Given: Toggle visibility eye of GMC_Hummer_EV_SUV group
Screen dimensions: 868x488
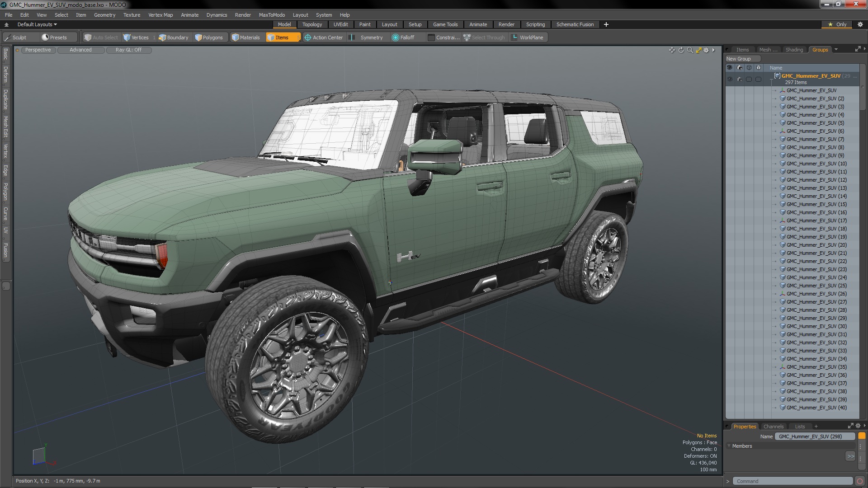Looking at the screenshot, I should [729, 79].
